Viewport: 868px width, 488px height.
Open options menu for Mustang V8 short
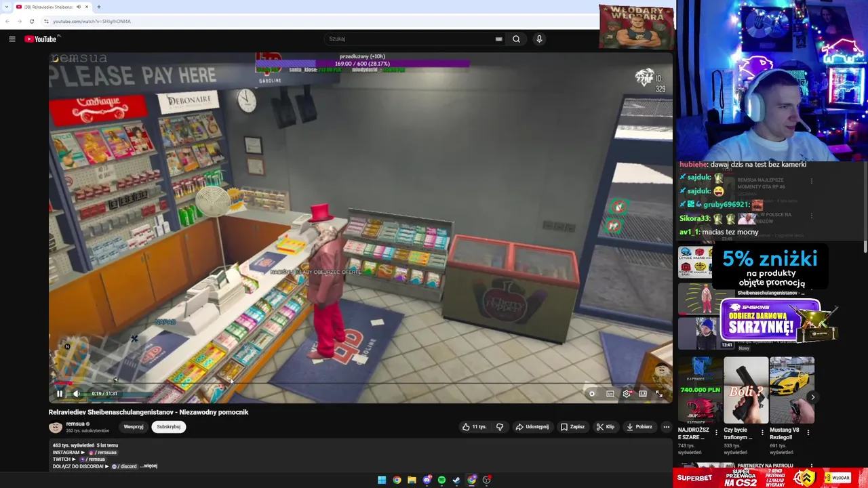808,432
